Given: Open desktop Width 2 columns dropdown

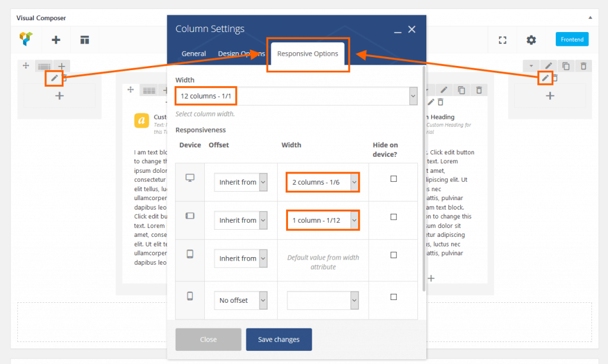Looking at the screenshot, I should pos(322,182).
